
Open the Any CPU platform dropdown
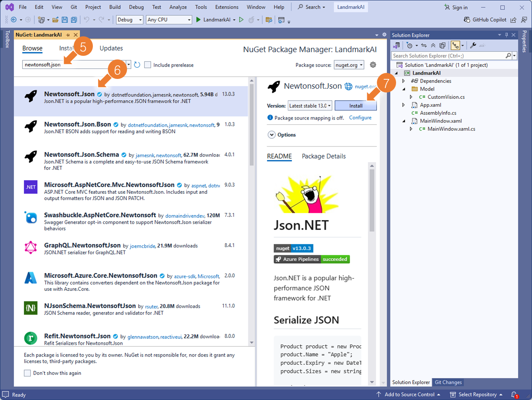point(169,20)
